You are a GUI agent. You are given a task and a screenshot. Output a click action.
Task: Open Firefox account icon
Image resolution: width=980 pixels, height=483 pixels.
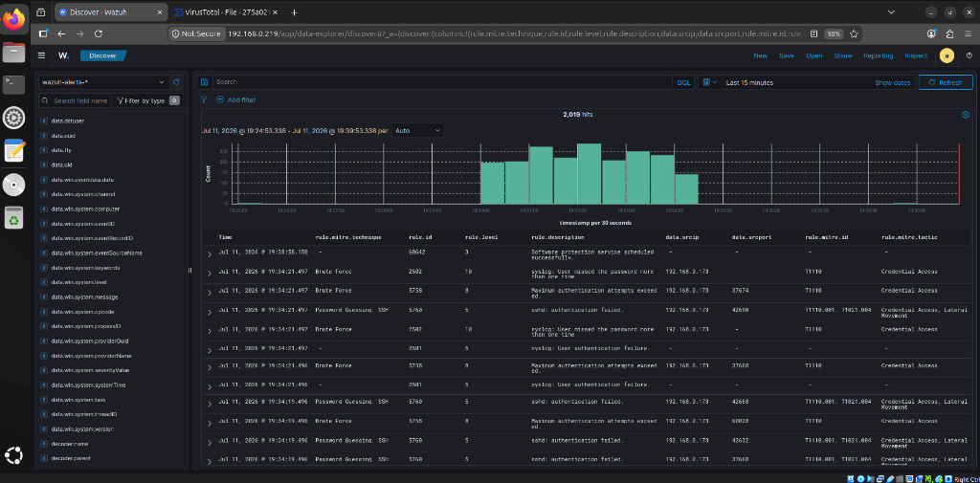932,33
